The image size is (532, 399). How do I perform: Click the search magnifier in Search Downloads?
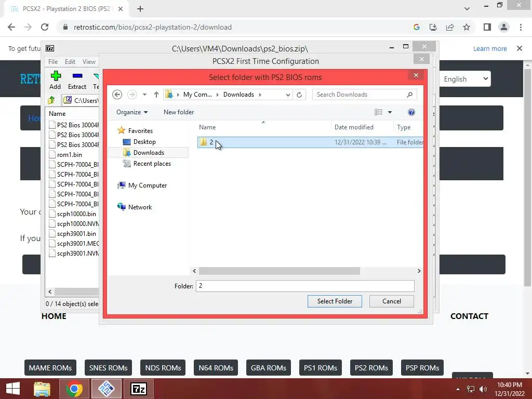[x=409, y=95]
